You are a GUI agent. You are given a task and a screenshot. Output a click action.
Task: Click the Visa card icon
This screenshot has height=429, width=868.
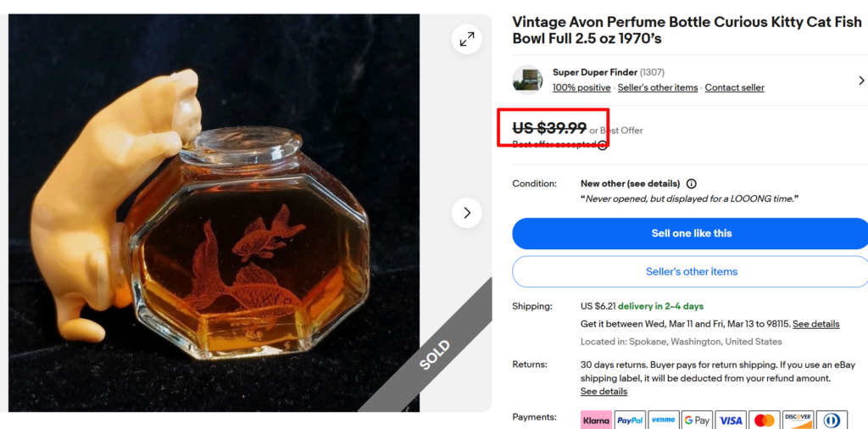(731, 420)
